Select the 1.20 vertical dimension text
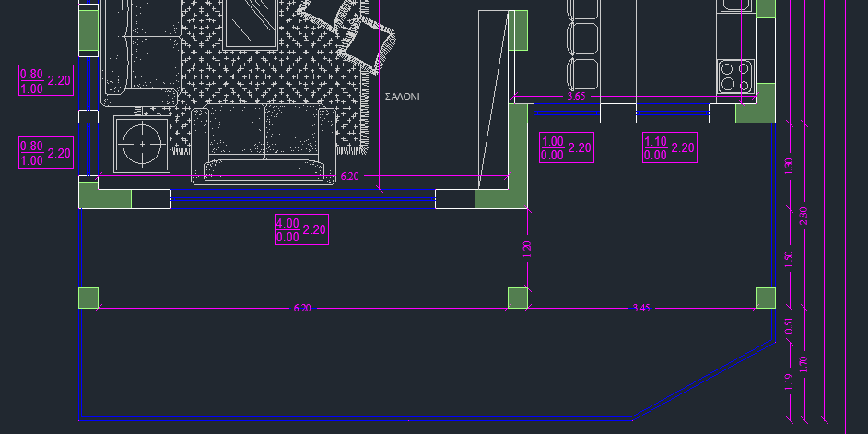 (x=528, y=248)
